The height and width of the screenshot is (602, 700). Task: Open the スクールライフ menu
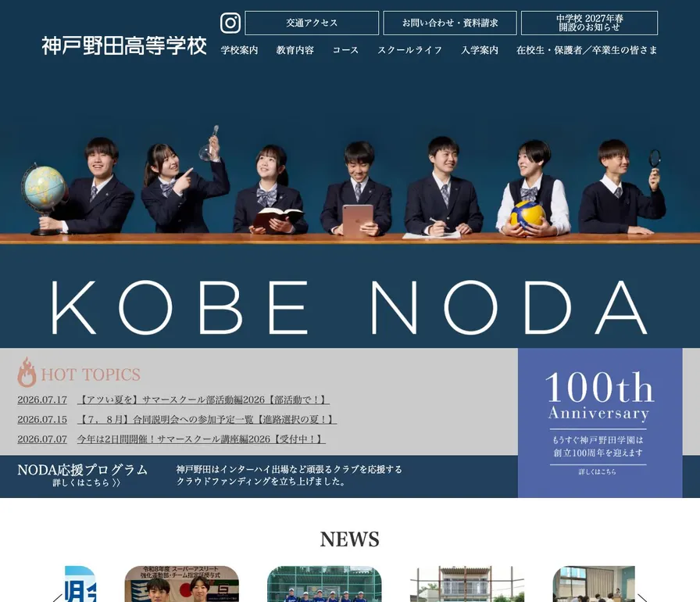tap(410, 50)
